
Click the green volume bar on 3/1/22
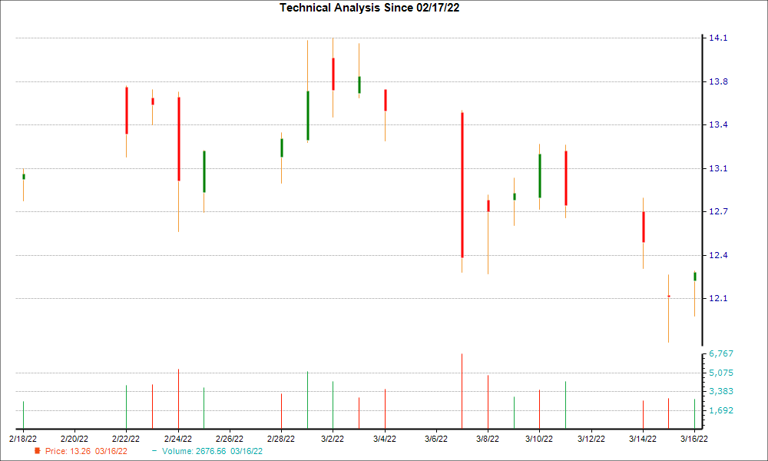coord(308,400)
